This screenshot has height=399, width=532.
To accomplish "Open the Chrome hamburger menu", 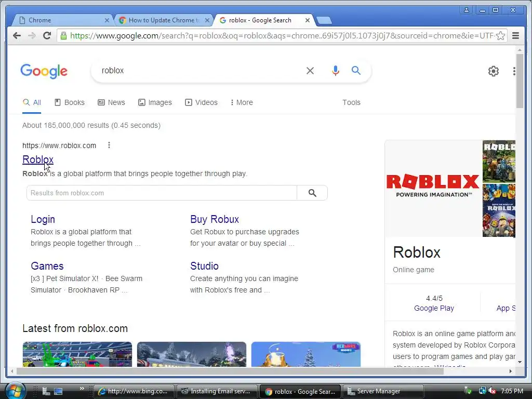I will point(516,36).
